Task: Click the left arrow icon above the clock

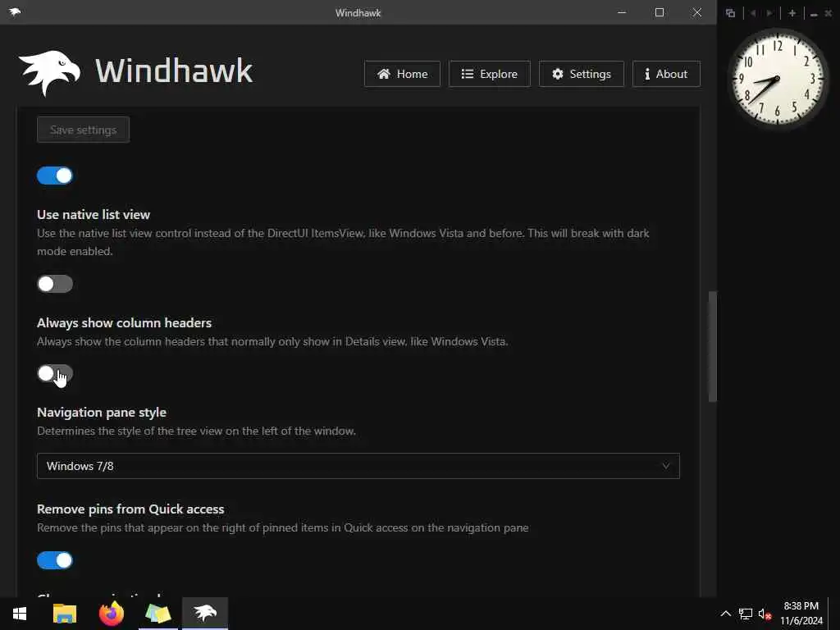Action: [753, 13]
